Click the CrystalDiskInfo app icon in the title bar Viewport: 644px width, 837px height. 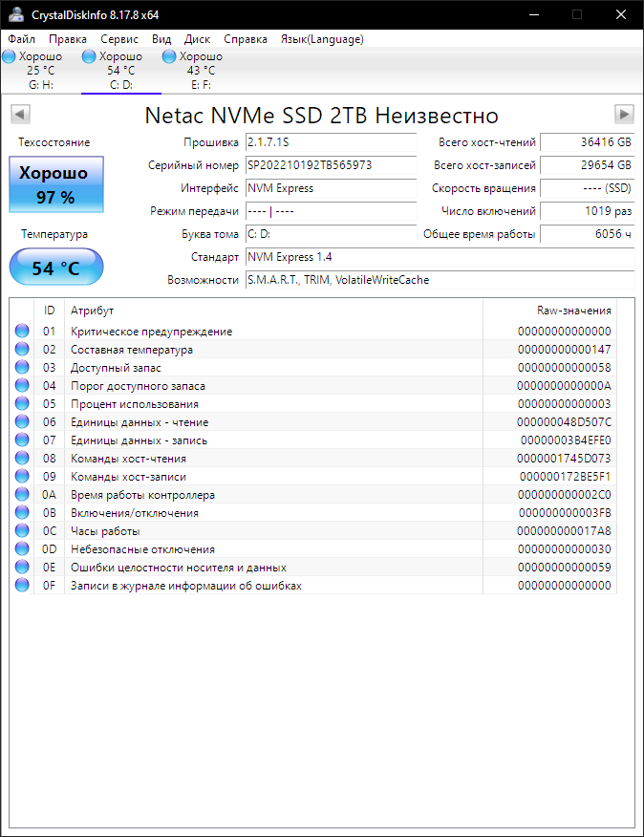pos(16,14)
